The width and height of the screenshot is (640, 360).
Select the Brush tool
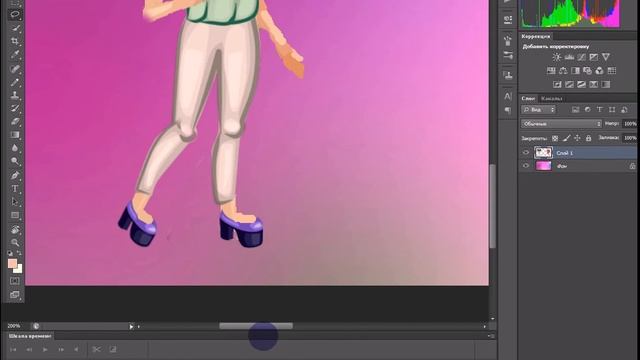[15, 82]
